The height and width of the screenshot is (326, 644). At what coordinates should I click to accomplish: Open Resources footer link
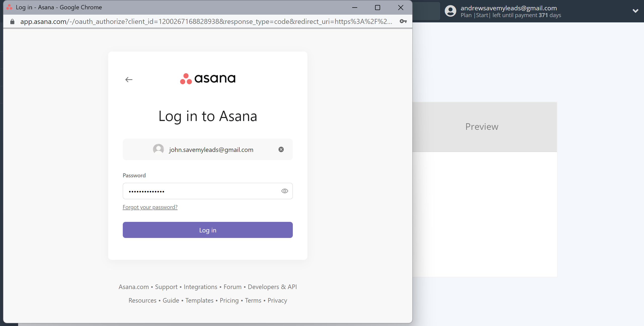pos(142,301)
